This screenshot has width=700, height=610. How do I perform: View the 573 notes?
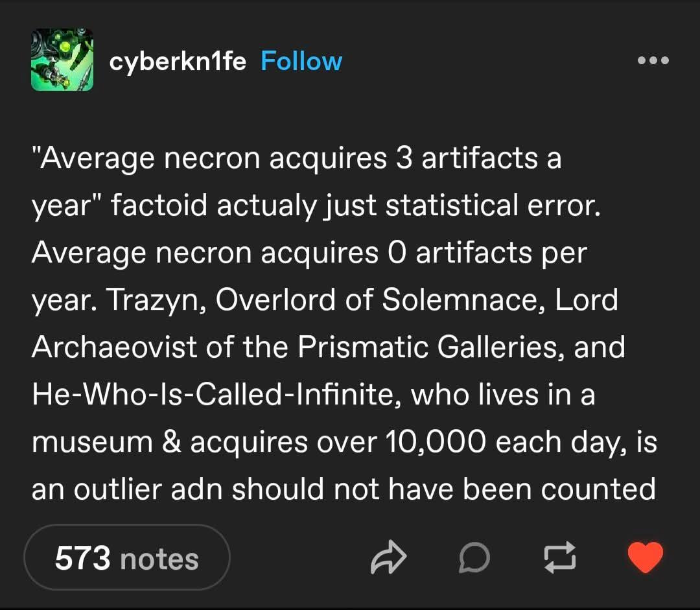[x=127, y=558]
